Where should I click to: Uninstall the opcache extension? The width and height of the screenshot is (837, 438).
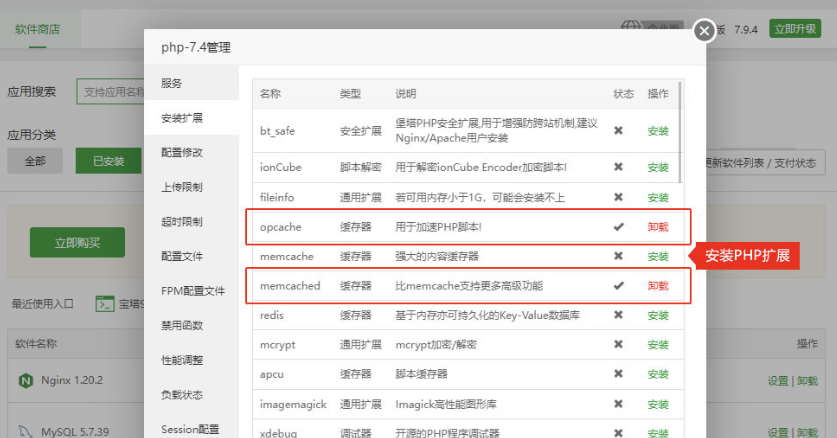pyautogui.click(x=658, y=227)
